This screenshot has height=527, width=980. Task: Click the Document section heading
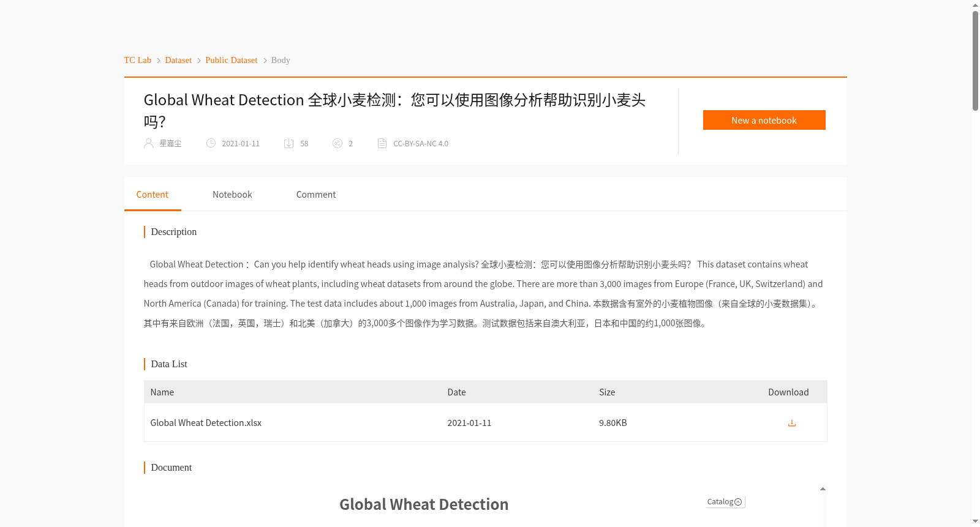[171, 468]
